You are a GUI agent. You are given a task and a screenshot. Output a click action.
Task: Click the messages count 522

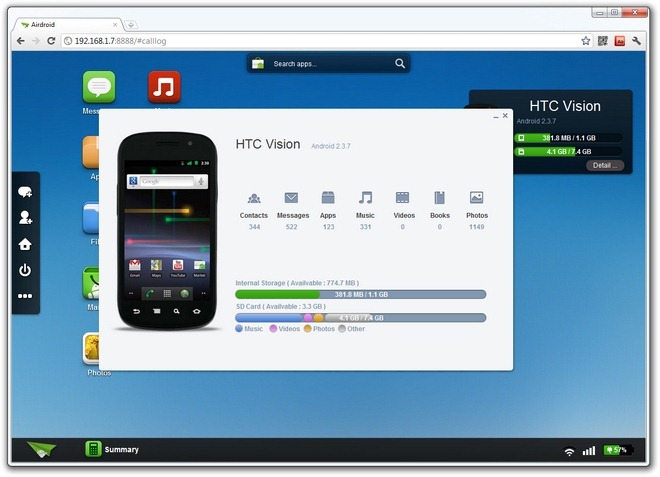tap(291, 227)
